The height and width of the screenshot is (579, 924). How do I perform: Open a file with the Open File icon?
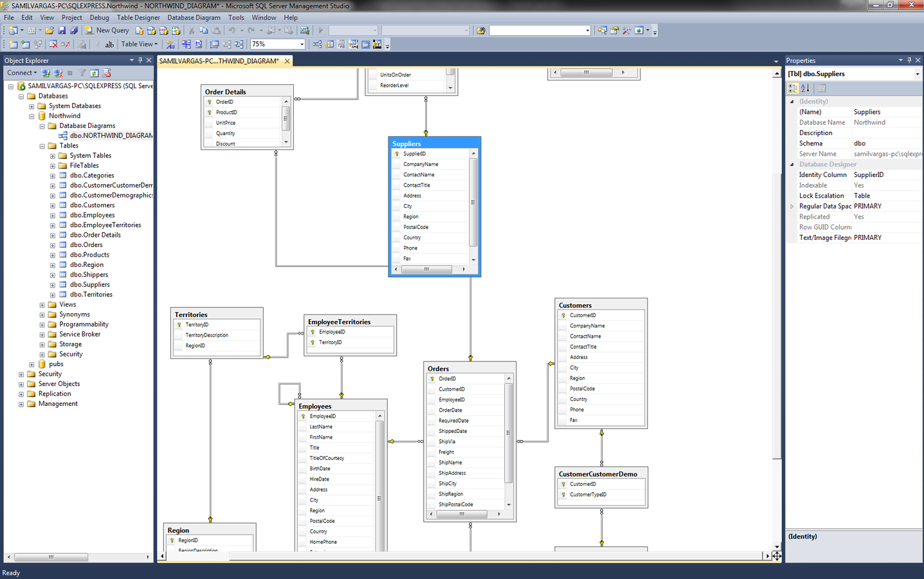tap(50, 30)
